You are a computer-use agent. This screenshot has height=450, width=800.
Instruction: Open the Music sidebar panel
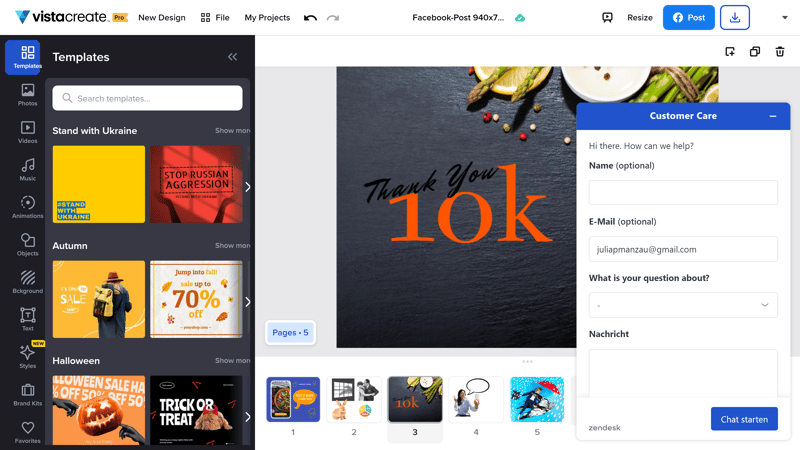(27, 169)
